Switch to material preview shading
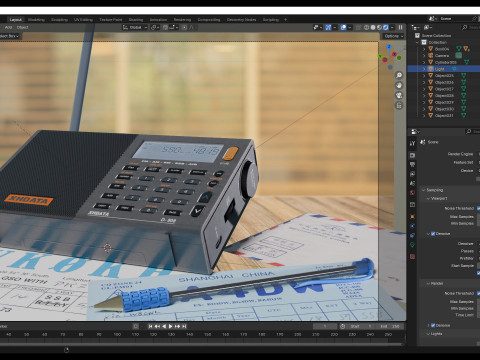This screenshot has height=360, width=480. tap(379, 27)
